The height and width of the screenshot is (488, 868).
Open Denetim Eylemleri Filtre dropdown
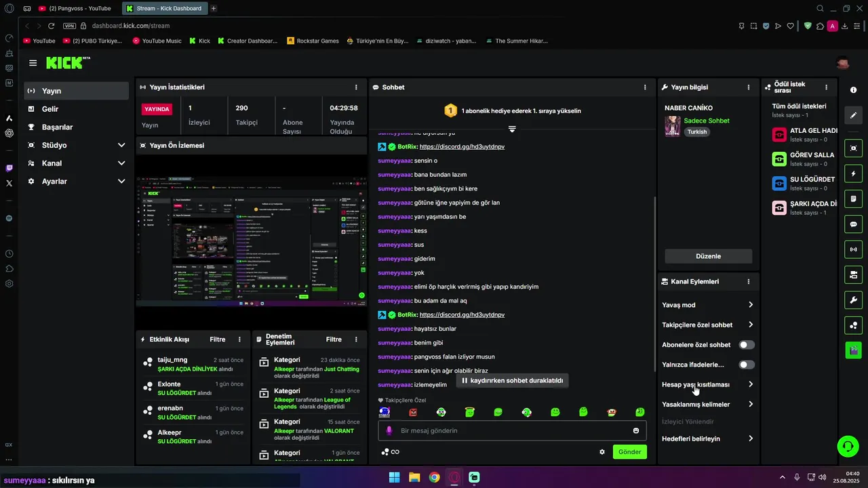(334, 340)
